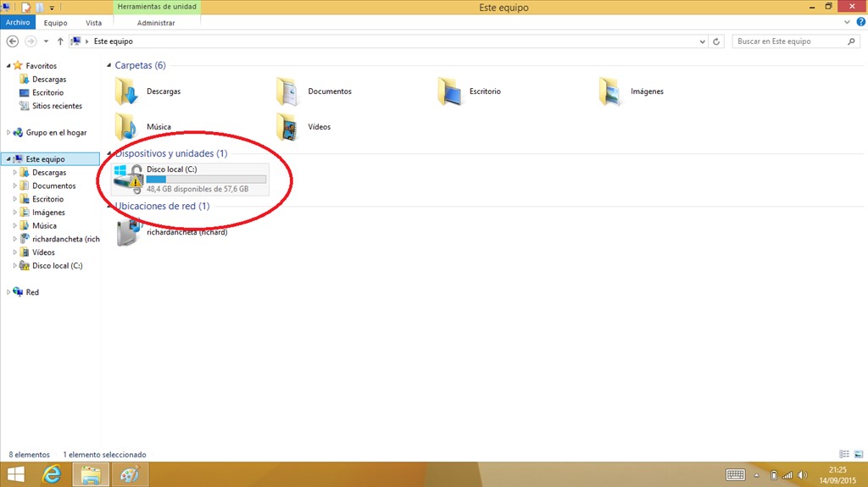Open richardancheta network location icon
The image size is (868, 487).
129,231
